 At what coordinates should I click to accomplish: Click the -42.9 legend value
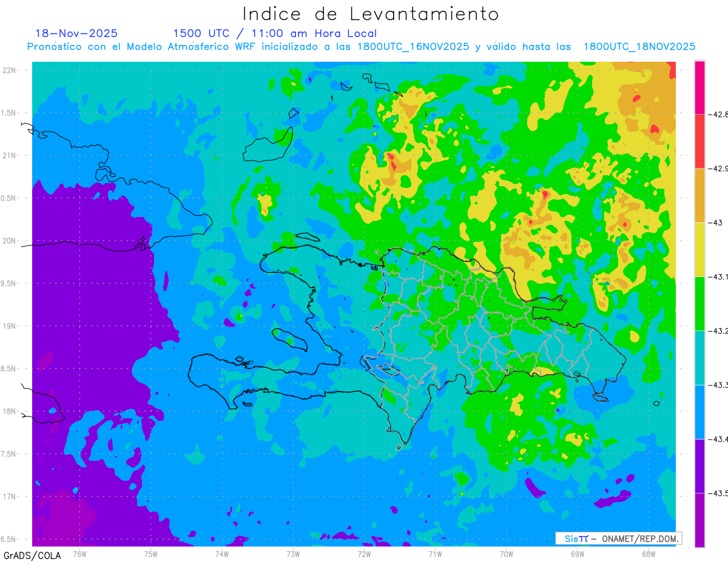[719, 168]
